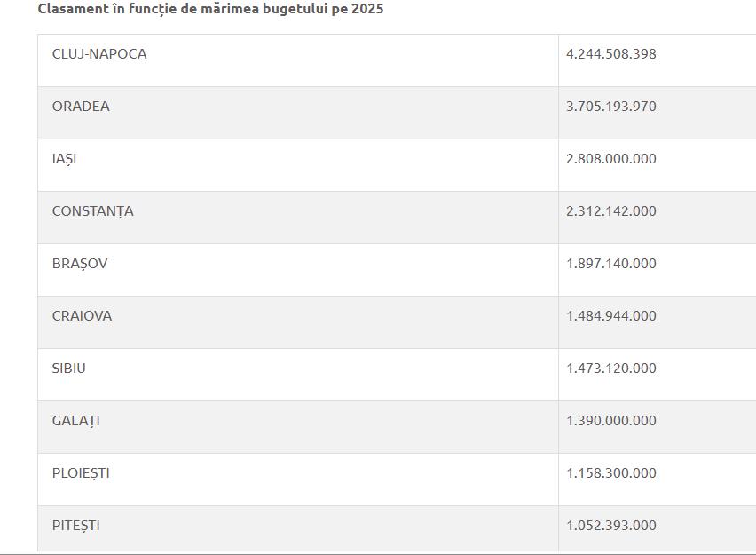Click the table heading about 2025 budget ranking
756x555 pixels.
coord(210,9)
